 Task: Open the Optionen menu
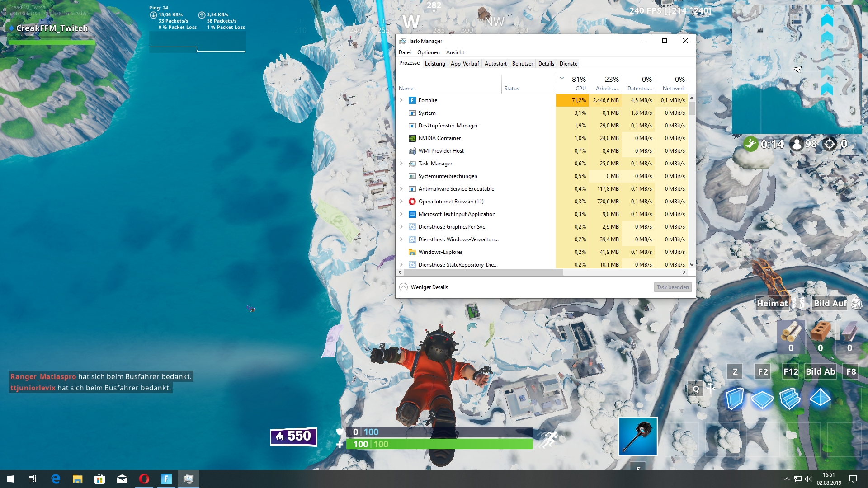click(428, 52)
